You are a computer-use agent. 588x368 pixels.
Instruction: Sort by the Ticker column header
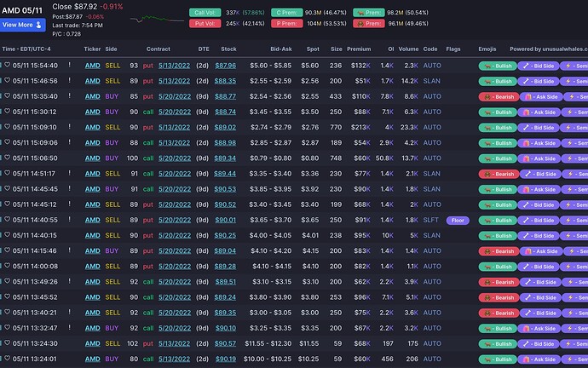coord(92,49)
